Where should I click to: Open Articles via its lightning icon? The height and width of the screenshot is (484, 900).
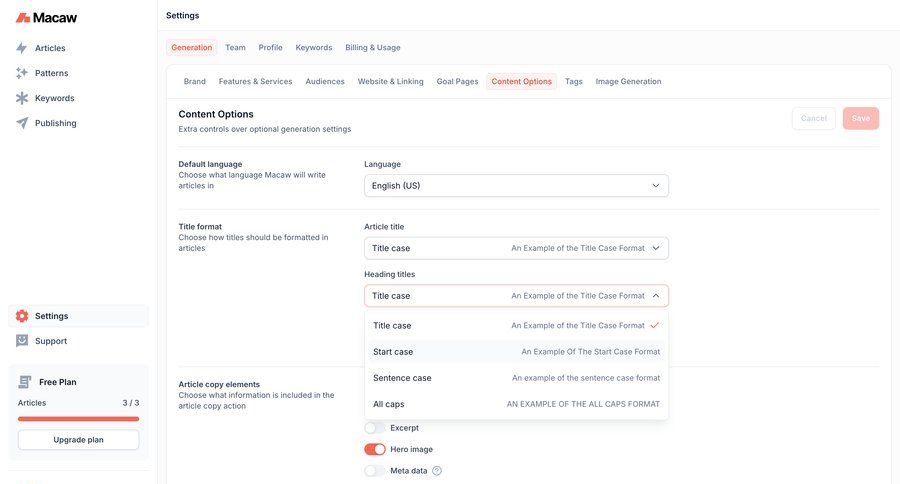22,48
